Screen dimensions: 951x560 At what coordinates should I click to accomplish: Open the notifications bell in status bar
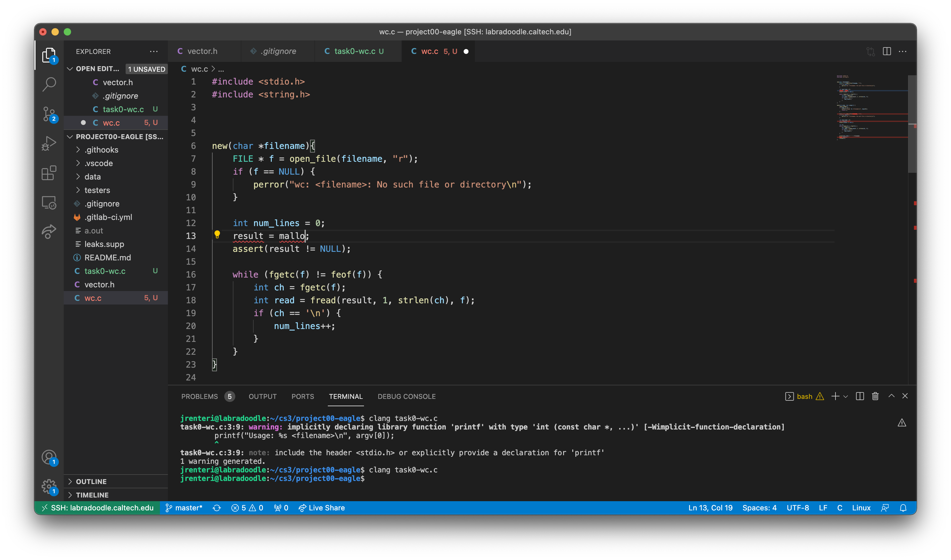(903, 508)
